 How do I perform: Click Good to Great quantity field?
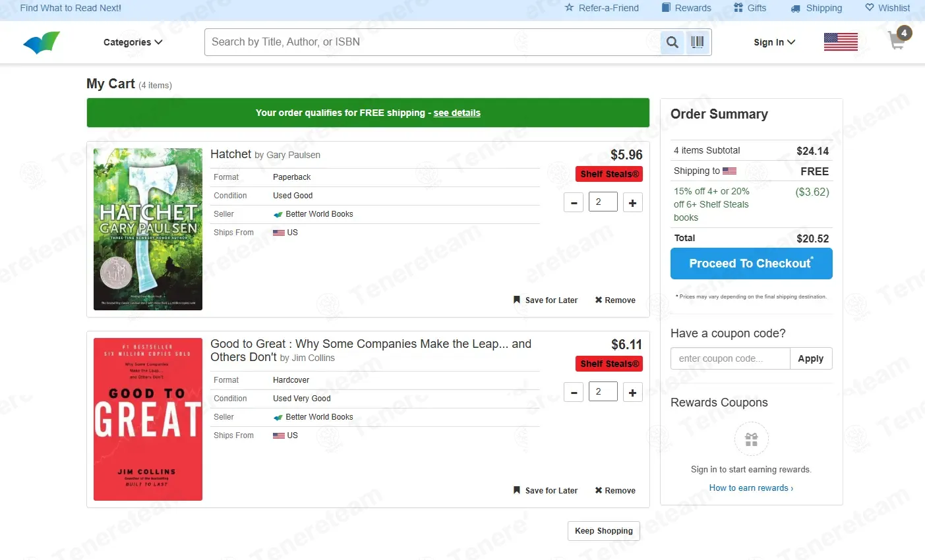click(x=603, y=392)
